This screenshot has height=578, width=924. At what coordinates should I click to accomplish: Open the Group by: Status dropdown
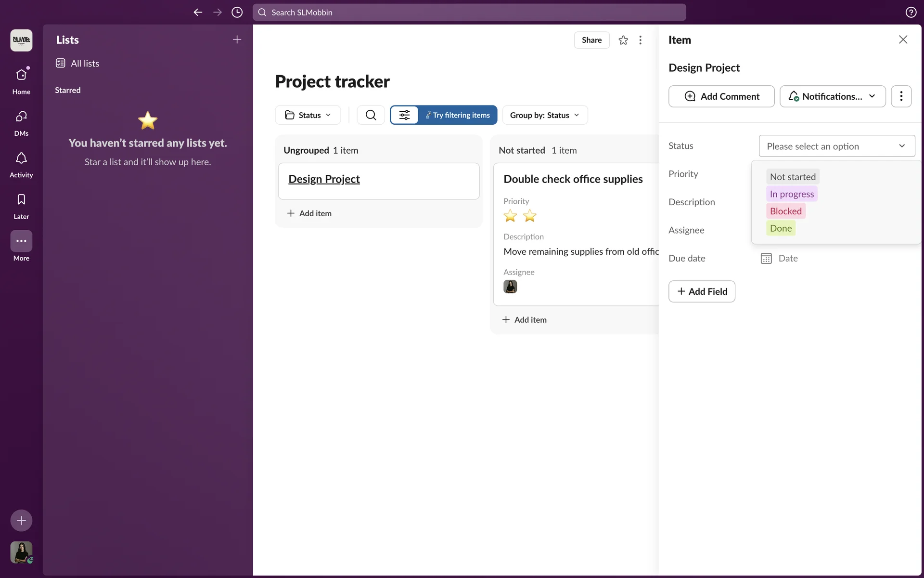[545, 115]
